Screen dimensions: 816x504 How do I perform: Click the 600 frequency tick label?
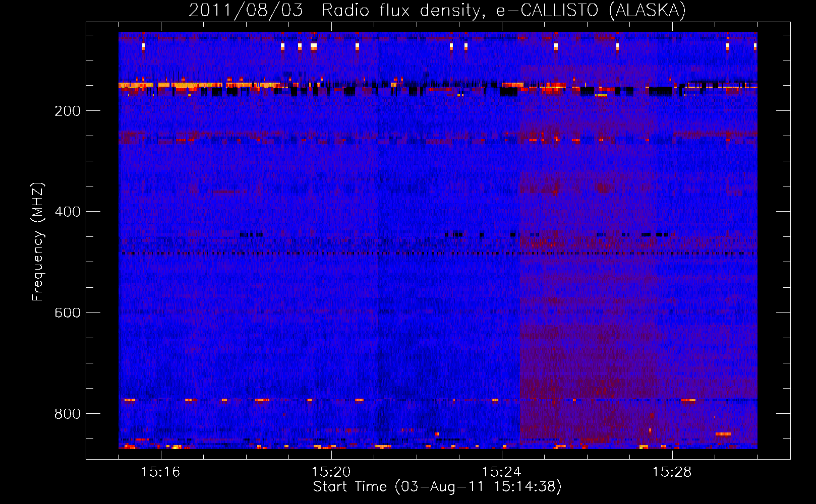point(68,312)
